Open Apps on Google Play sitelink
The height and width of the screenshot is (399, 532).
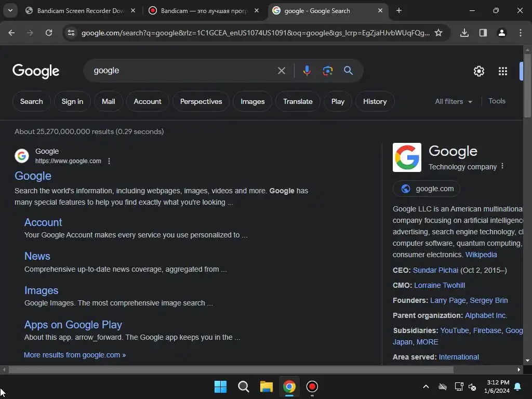pyautogui.click(x=73, y=325)
